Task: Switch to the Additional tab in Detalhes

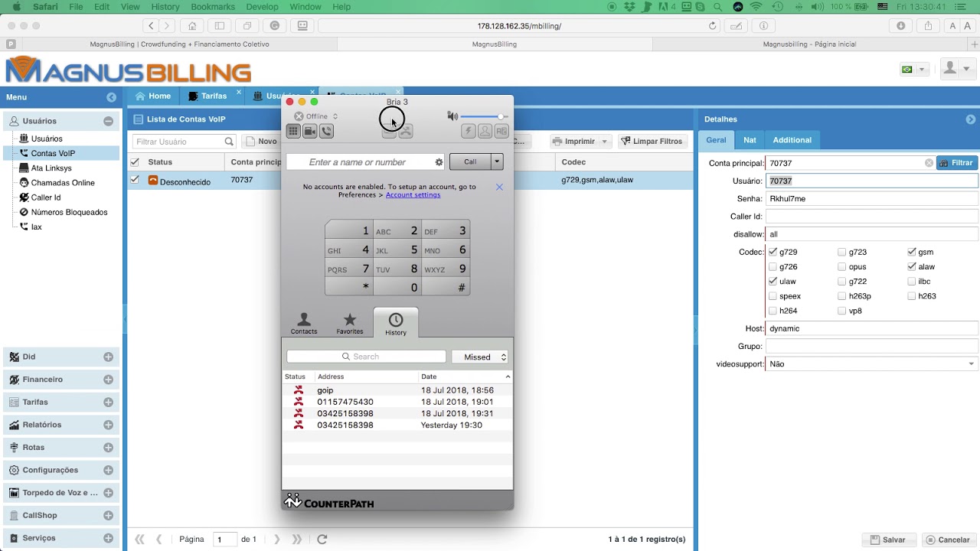Action: (792, 140)
